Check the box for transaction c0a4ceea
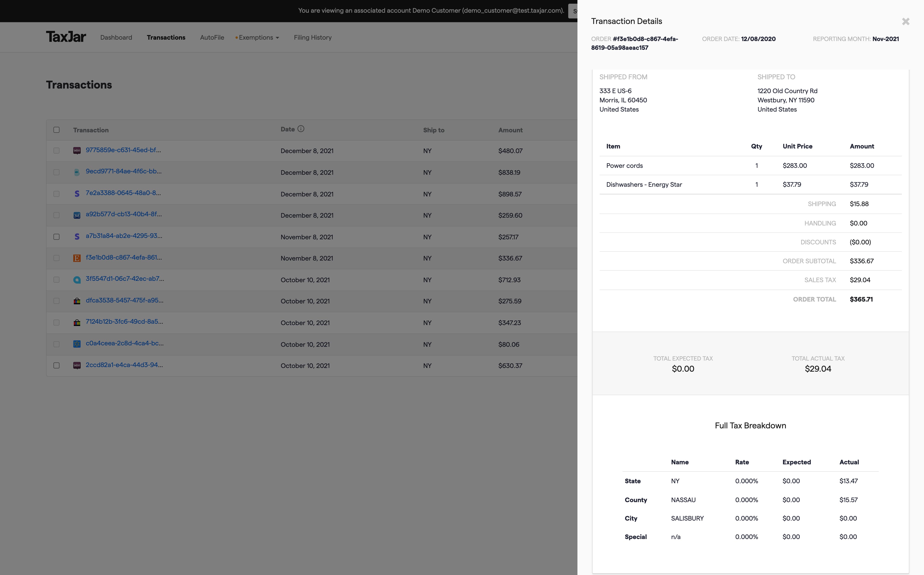 [x=56, y=344]
